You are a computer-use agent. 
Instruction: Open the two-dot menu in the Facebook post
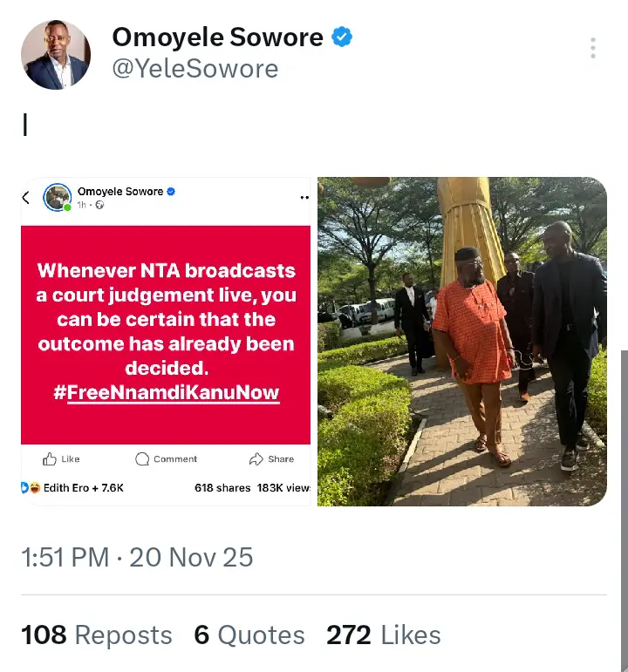tap(304, 198)
